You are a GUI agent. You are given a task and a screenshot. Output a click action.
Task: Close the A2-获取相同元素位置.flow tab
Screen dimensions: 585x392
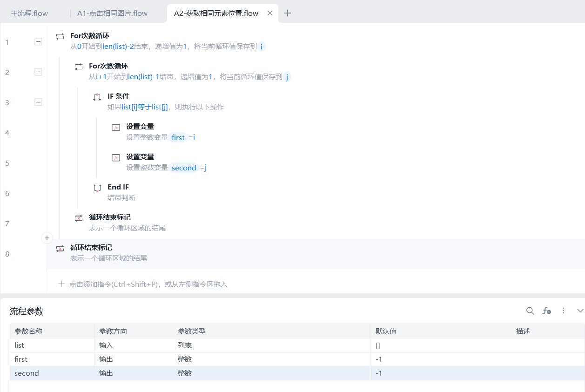point(270,13)
